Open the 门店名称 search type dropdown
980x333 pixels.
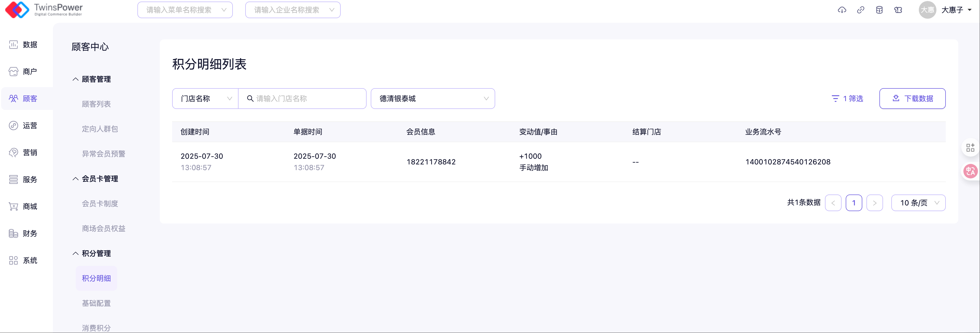[x=205, y=99]
